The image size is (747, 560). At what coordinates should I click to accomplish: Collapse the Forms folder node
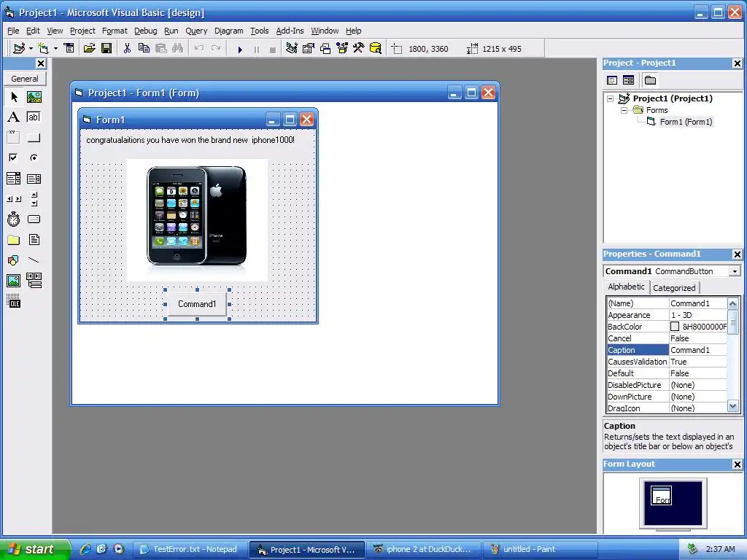(624, 111)
